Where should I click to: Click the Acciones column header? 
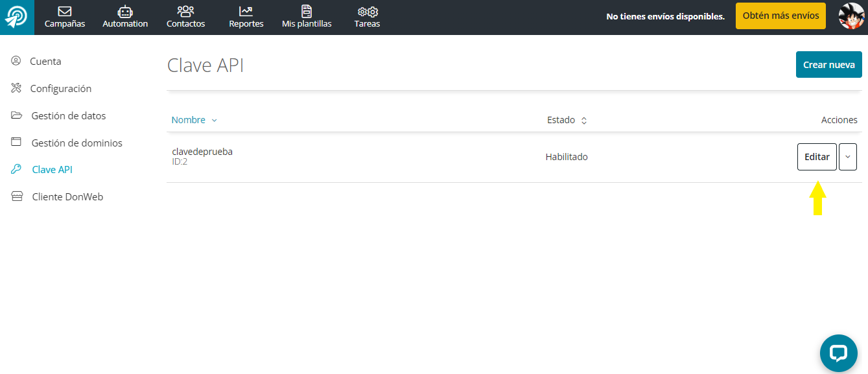tap(839, 120)
